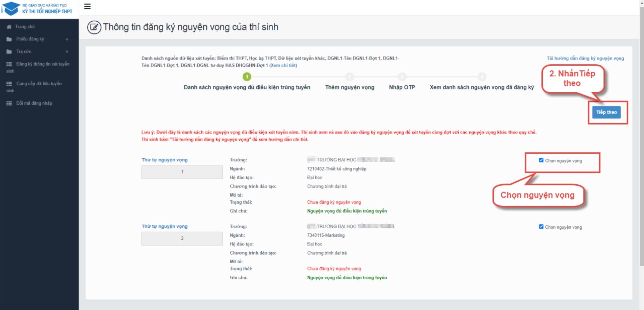Open Đăng ký thông tin xét tuyển sinh menu

point(42,64)
